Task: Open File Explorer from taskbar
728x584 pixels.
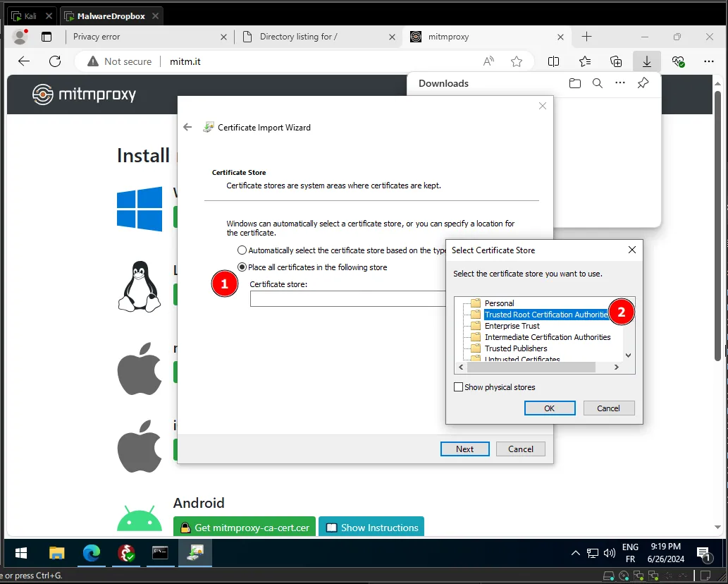Action: pos(57,554)
